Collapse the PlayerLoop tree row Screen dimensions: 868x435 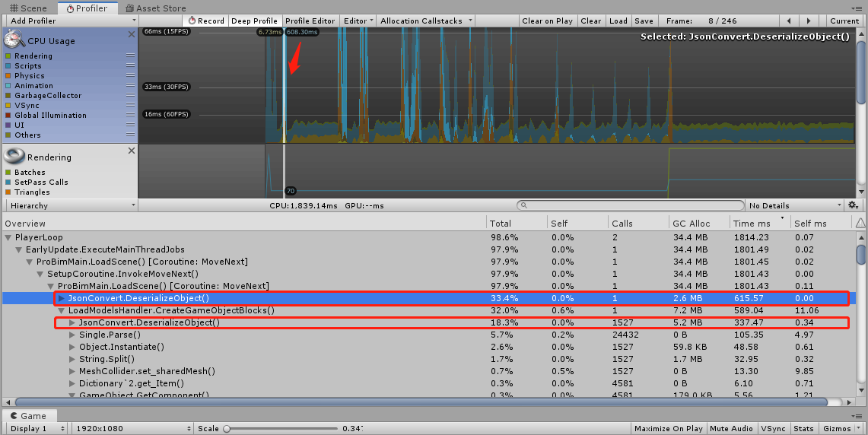tap(8, 237)
